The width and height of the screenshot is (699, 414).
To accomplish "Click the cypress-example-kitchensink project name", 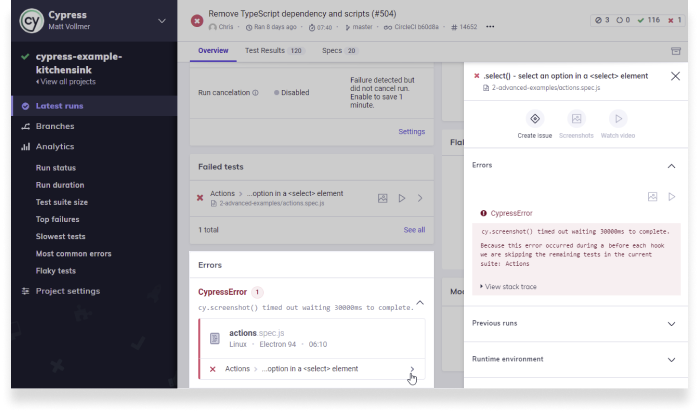I will (x=79, y=63).
